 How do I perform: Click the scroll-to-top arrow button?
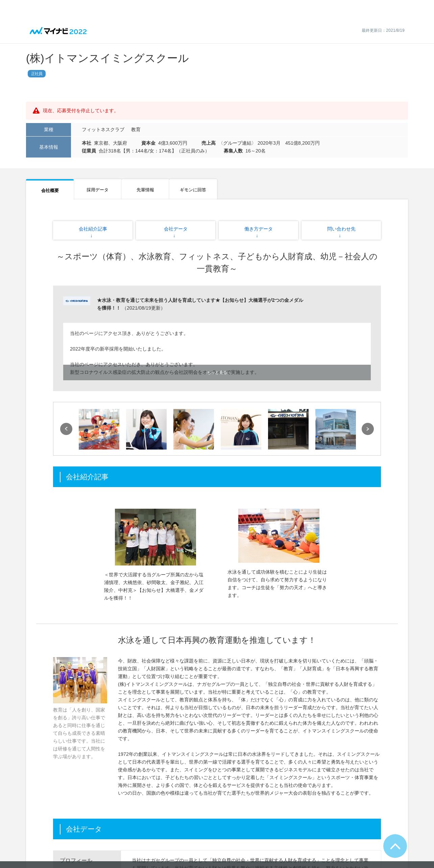click(395, 846)
